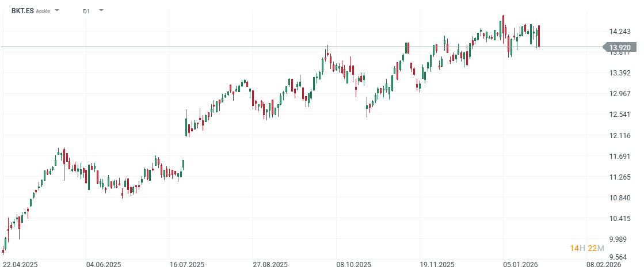Click the 19.11.2025 date label
Screen dimensions: 644x274
[x=437, y=265]
